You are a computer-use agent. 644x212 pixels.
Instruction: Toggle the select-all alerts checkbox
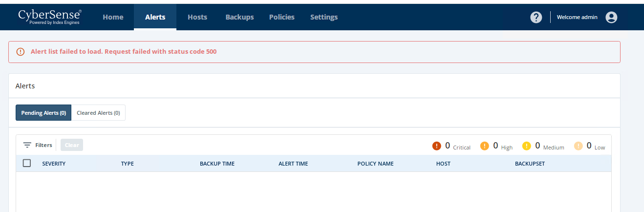[x=27, y=163]
